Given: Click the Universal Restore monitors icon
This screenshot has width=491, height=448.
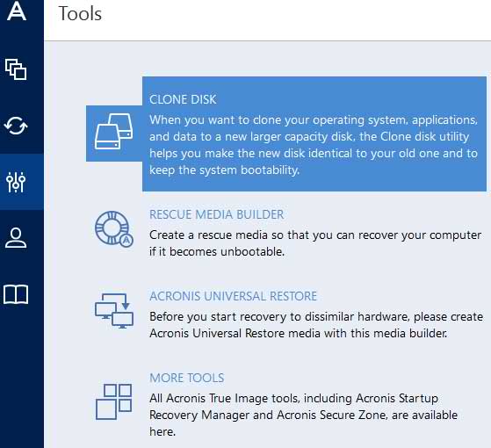Looking at the screenshot, I should pos(114,311).
